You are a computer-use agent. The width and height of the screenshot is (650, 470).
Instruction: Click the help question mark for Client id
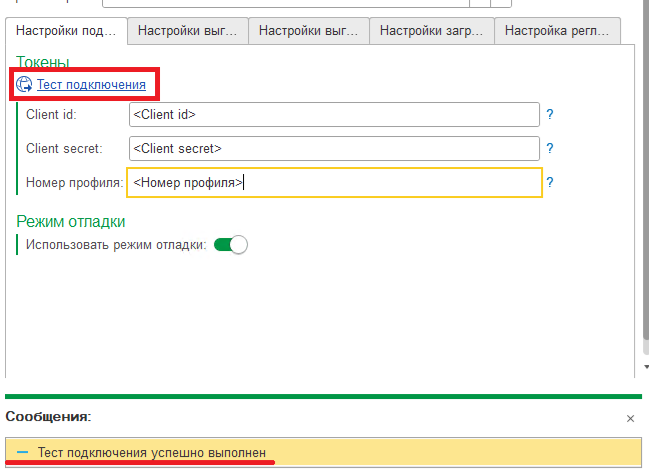(x=549, y=115)
